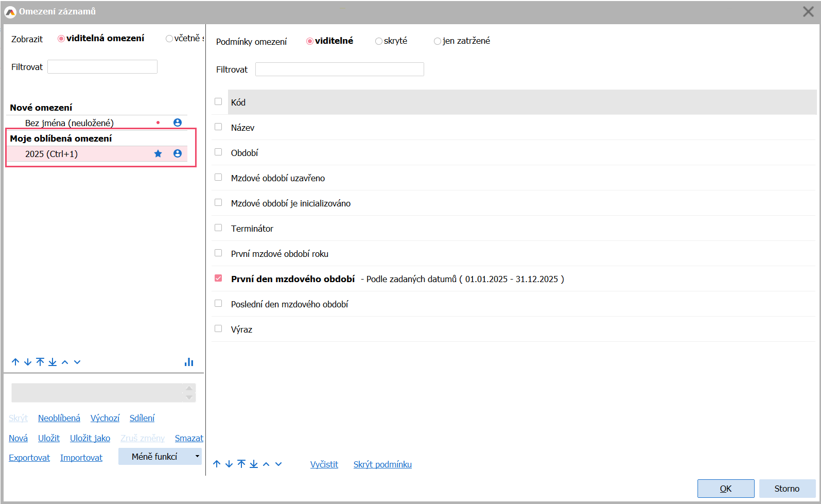Click the description box stepper up arrow
821x504 pixels.
pos(189,388)
